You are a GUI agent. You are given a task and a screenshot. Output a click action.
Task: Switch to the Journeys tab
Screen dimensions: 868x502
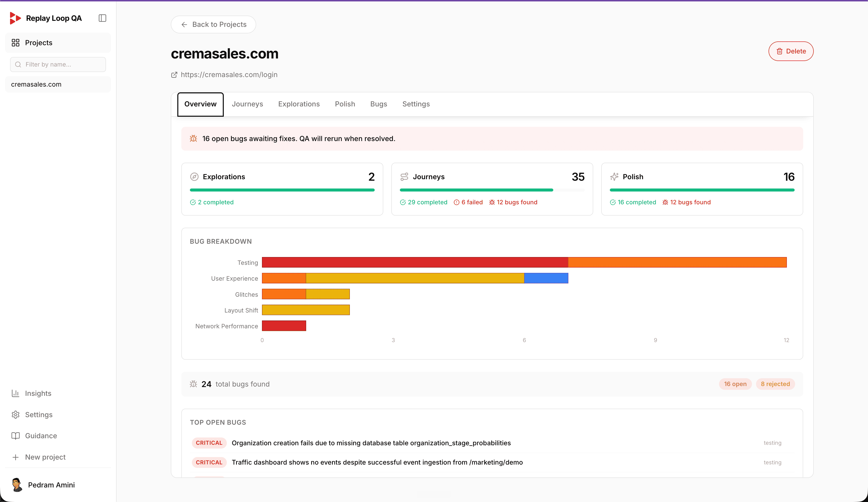tap(247, 104)
